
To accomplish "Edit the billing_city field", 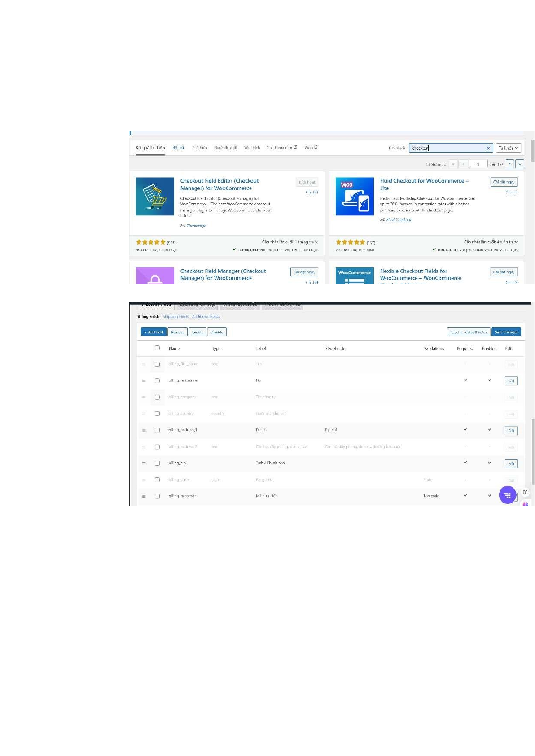I will 511,464.
